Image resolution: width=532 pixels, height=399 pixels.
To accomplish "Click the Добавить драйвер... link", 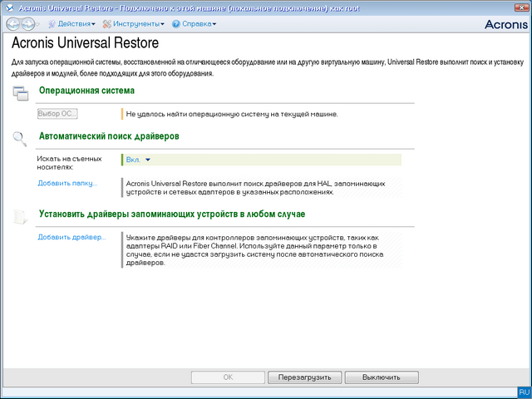I will (x=71, y=237).
